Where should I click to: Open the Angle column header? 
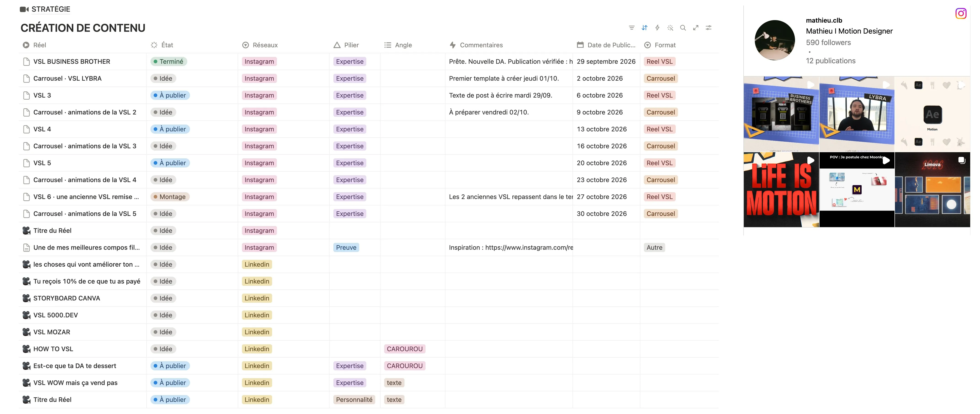[398, 45]
